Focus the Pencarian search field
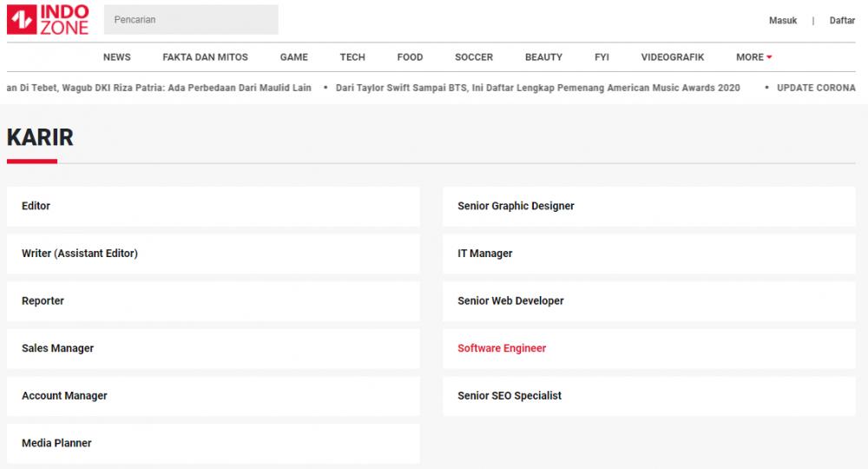Viewport: 868px width, 469px height. tap(191, 20)
